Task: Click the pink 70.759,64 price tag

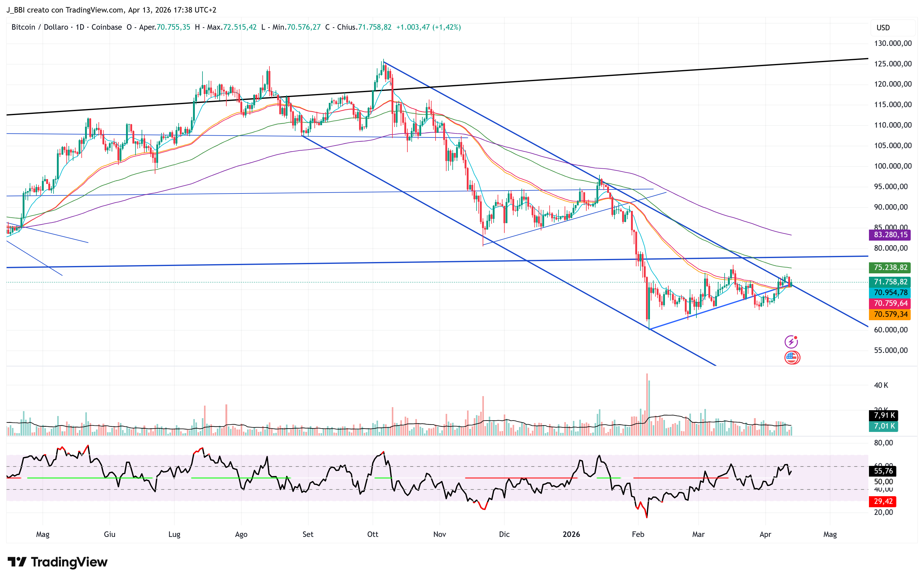Action: pos(890,303)
